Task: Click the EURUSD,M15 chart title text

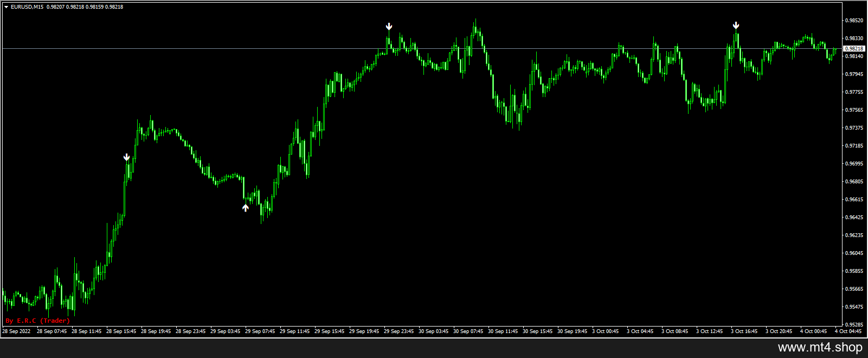Action: pyautogui.click(x=27, y=7)
